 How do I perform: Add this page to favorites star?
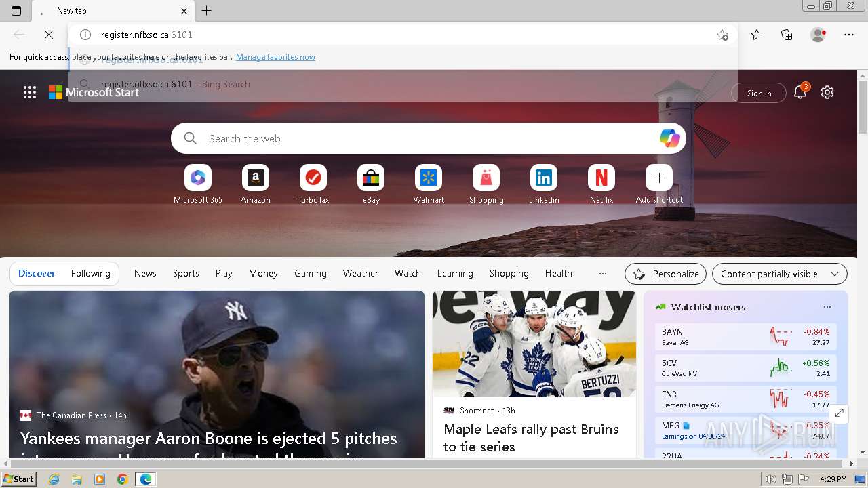click(x=723, y=35)
